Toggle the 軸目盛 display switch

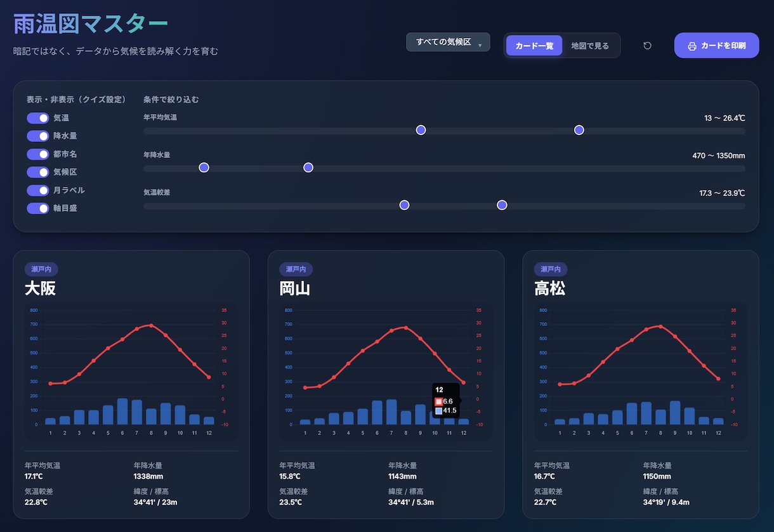click(x=37, y=208)
